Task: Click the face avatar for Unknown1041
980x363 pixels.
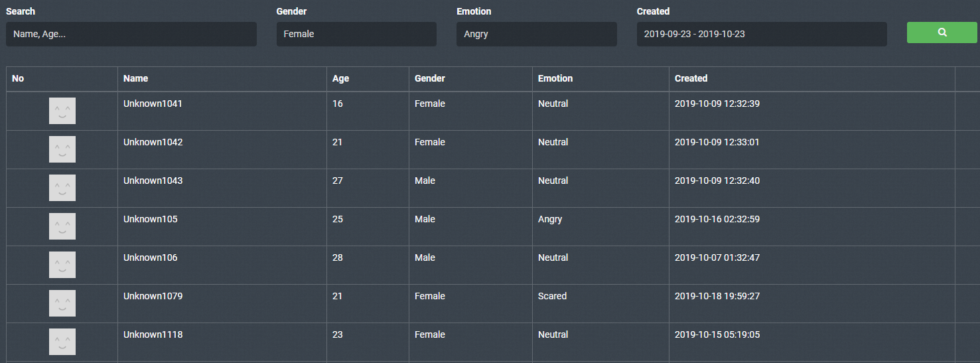Action: click(62, 111)
